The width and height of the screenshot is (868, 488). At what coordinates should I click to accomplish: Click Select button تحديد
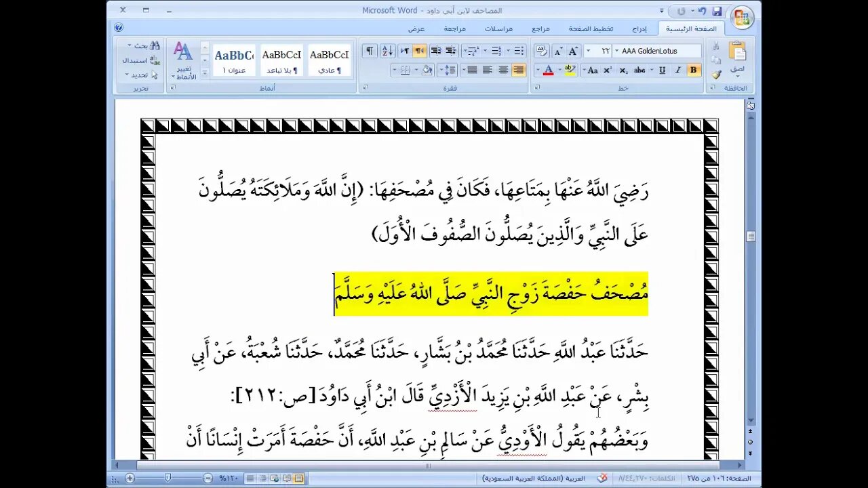pos(141,75)
